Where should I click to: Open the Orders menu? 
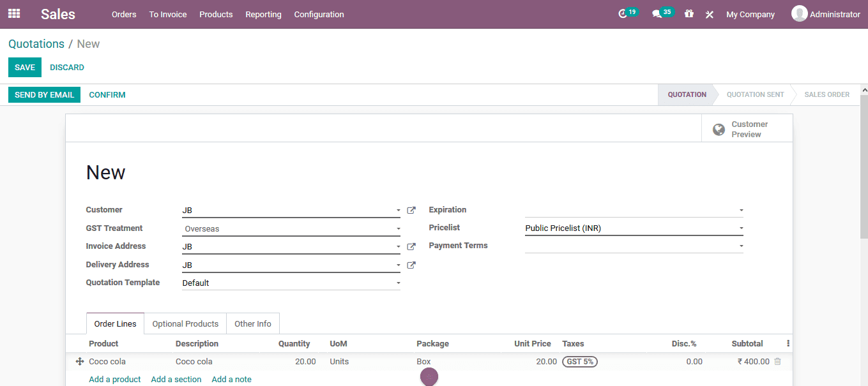pyautogui.click(x=124, y=14)
